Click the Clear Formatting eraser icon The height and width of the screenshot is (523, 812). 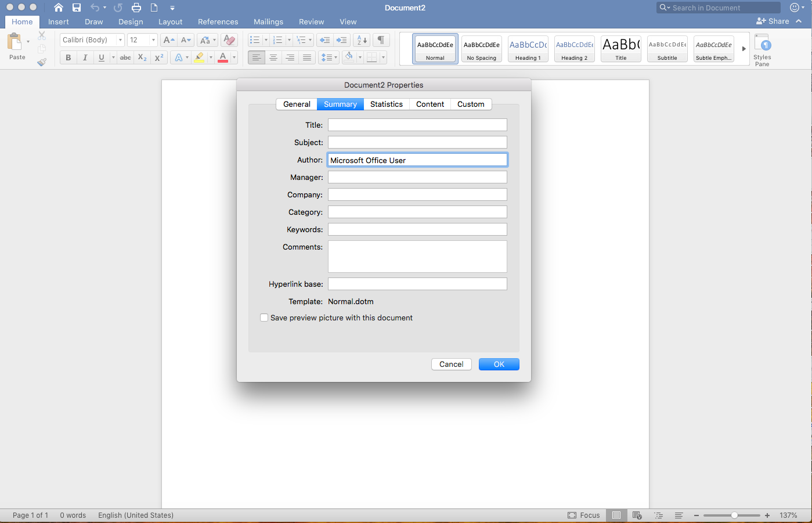click(229, 39)
